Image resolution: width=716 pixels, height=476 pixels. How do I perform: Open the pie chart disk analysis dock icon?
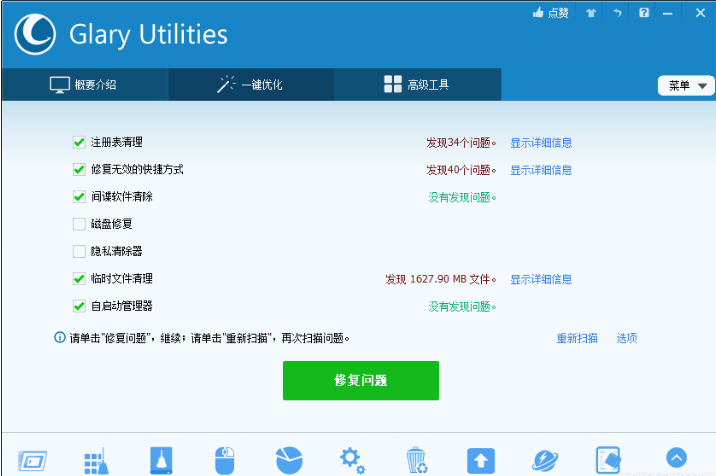(x=289, y=460)
